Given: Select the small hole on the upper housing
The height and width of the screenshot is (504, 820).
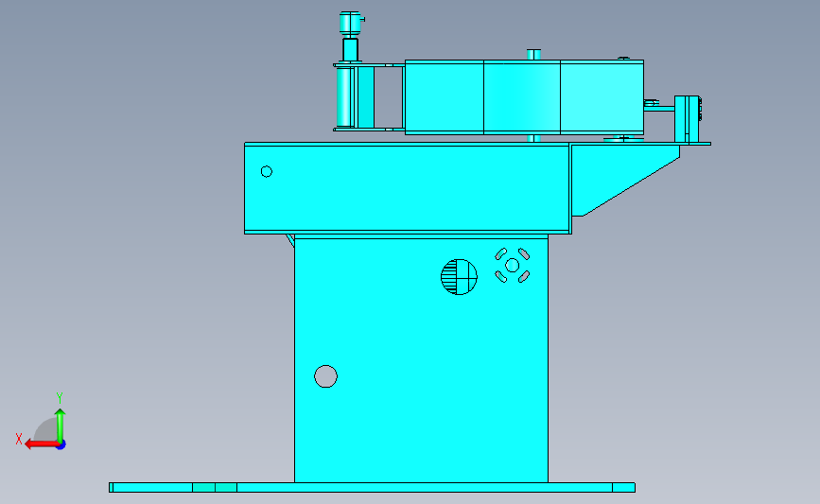Looking at the screenshot, I should 266,171.
